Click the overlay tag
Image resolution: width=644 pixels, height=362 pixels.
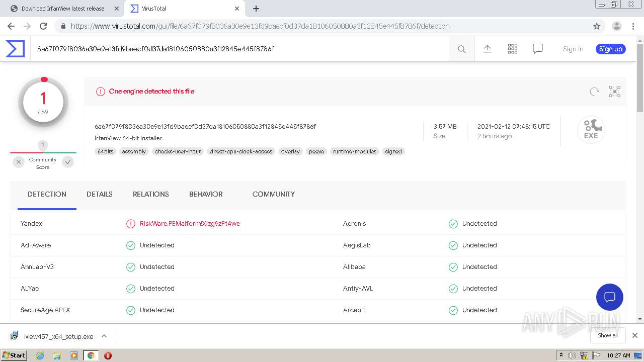[290, 151]
